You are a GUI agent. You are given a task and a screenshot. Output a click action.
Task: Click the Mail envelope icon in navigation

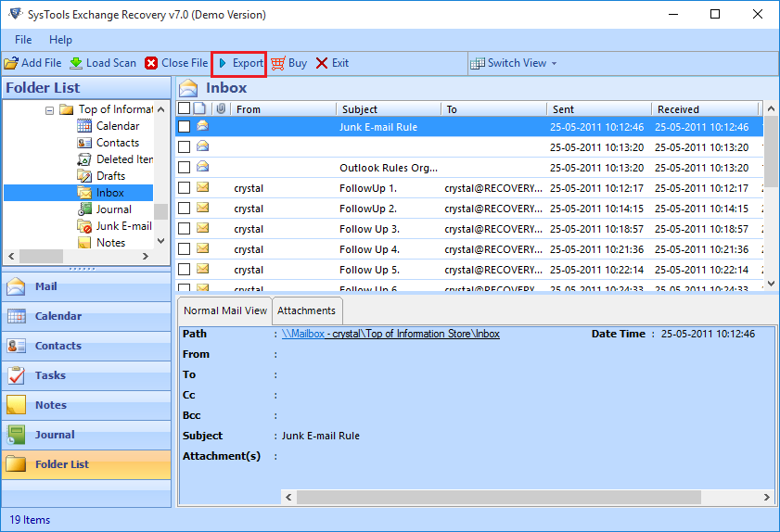[x=16, y=286]
